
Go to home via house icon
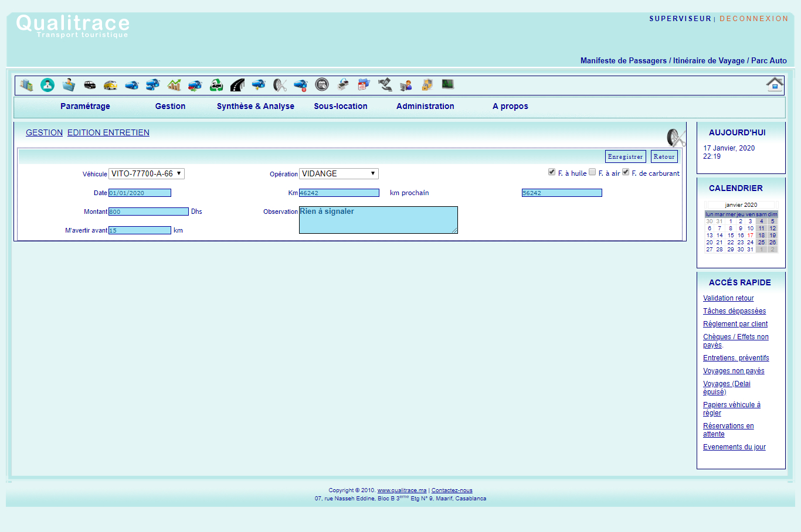point(775,84)
